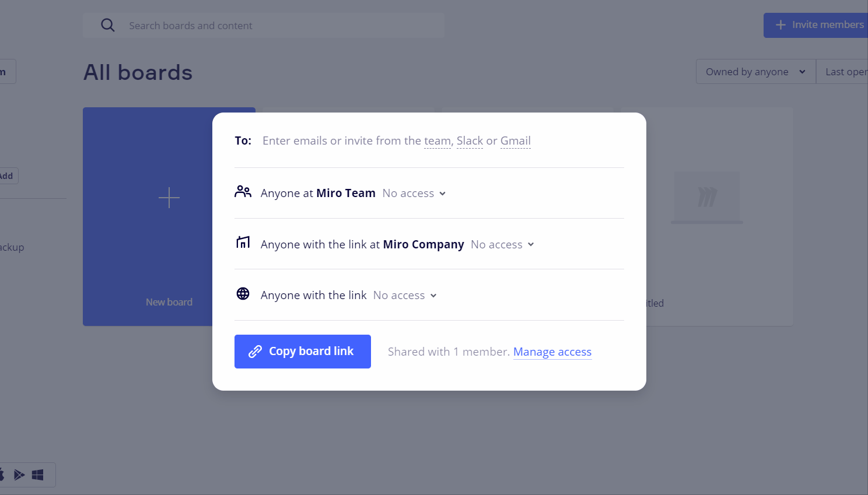
Task: Open Miro Team access level dropdown
Action: click(x=414, y=194)
